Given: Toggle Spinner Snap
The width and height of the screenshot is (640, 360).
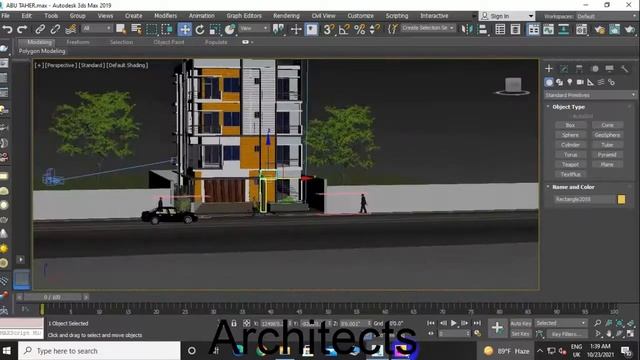Looking at the screenshot, I should point(374,29).
